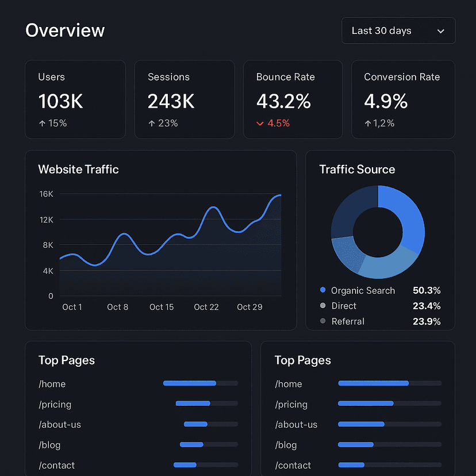Image resolution: width=476 pixels, height=476 pixels.
Task: Click the 243K sessions value
Action: tap(171, 101)
